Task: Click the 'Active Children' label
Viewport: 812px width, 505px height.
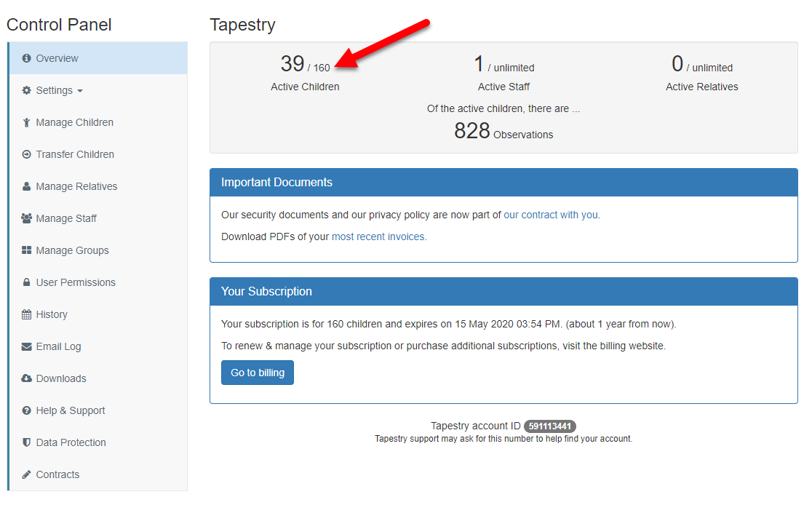Action: 305,87
